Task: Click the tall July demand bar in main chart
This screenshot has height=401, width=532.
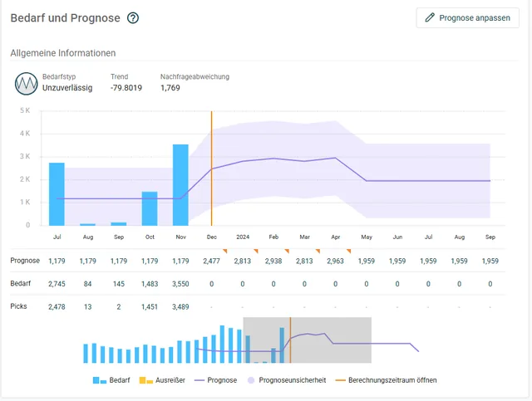Action: [57, 194]
